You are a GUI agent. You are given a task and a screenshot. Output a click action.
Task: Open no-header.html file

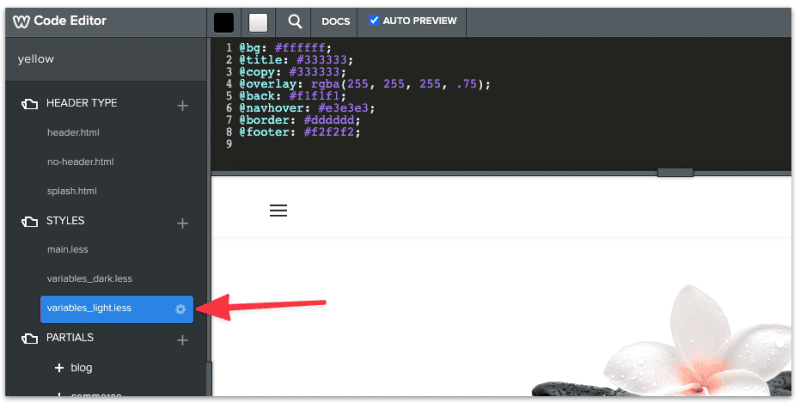pos(80,162)
